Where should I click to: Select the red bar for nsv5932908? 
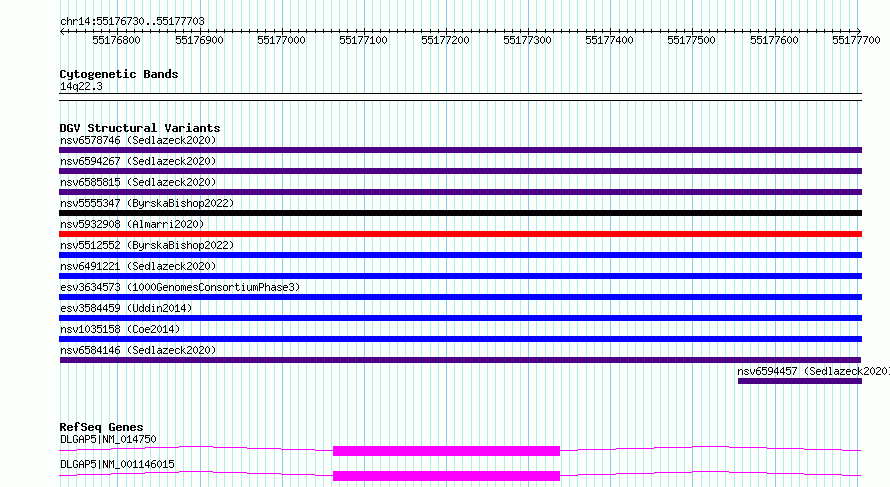point(460,234)
